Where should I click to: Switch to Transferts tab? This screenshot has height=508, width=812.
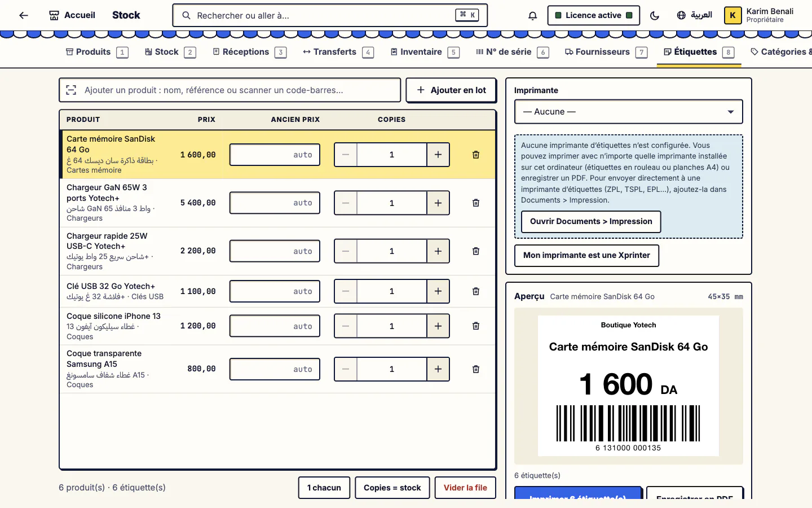coord(338,52)
